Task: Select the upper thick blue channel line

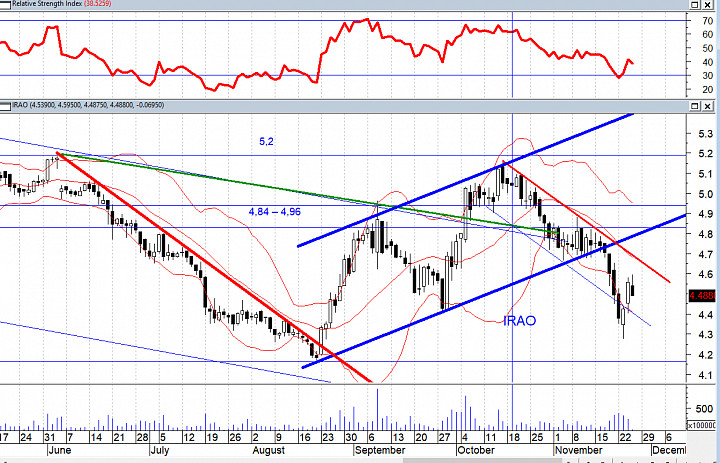Action: point(466,180)
